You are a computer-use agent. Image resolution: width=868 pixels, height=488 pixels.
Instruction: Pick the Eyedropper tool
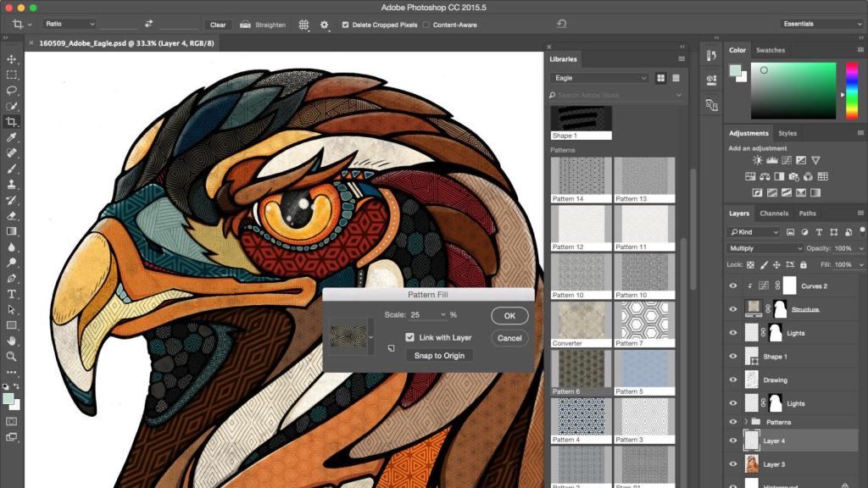12,137
